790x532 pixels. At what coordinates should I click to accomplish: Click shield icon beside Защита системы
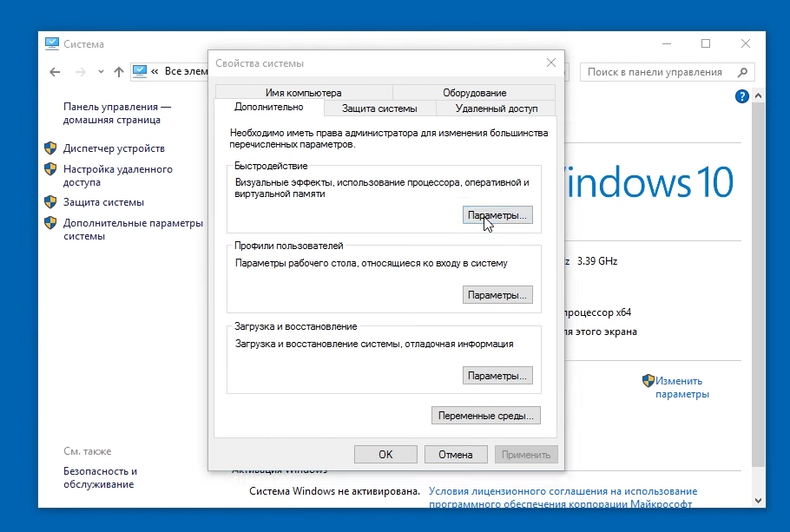50,202
